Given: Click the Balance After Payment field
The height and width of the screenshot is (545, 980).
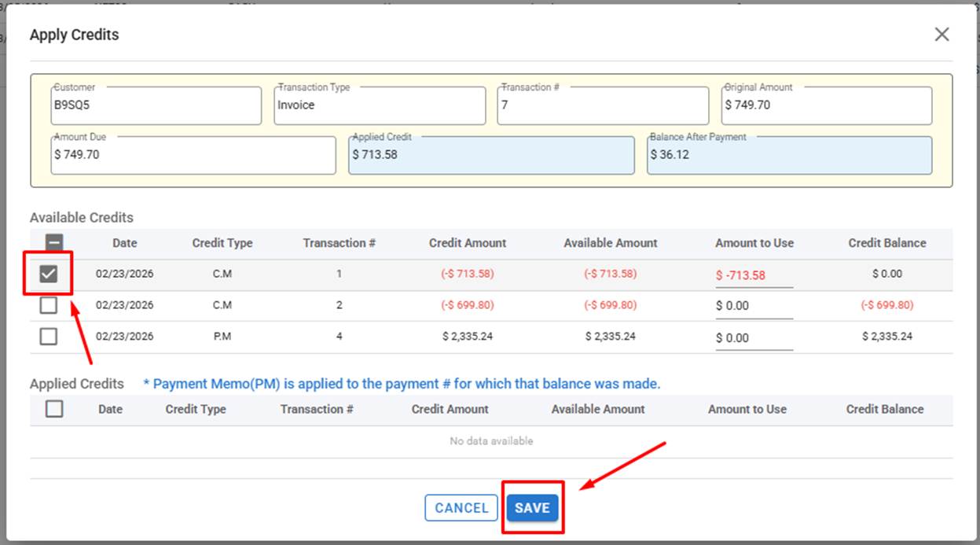Looking at the screenshot, I should pos(789,155).
